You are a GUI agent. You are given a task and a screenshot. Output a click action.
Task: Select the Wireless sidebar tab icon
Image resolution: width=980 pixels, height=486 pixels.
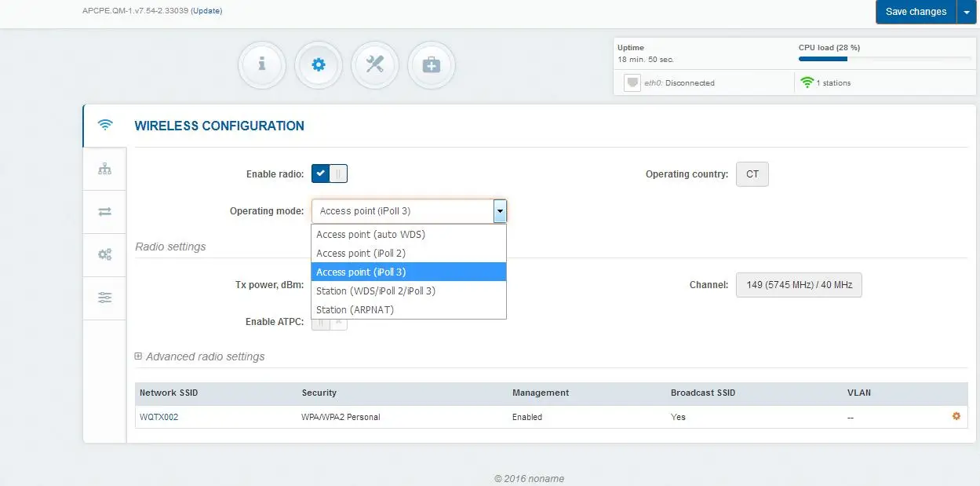(x=104, y=126)
